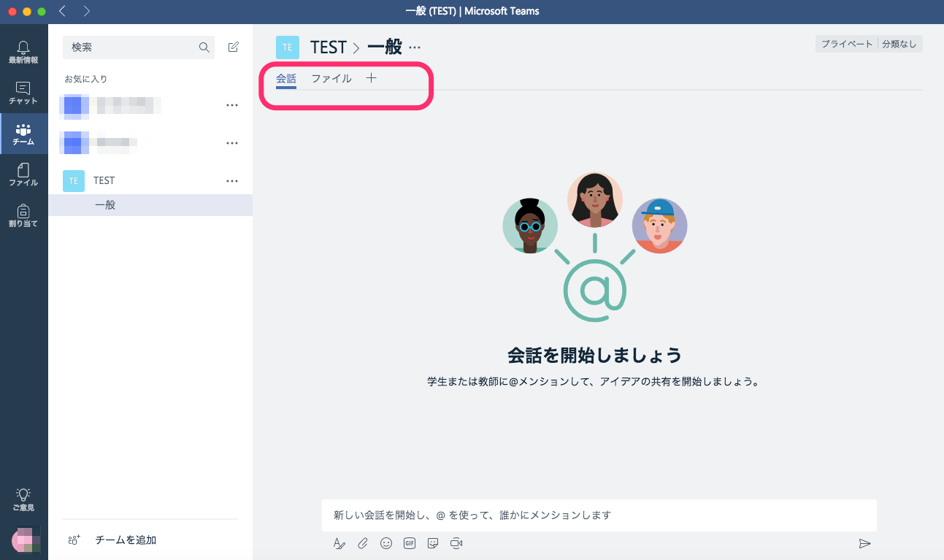This screenshot has width=944, height=560.
Task: Click the チームを追加 button
Action: [x=112, y=540]
